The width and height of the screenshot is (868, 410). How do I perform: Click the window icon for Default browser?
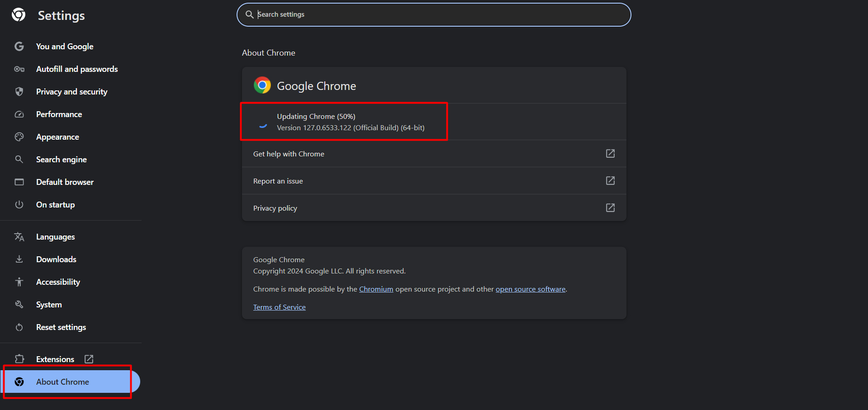tap(19, 182)
